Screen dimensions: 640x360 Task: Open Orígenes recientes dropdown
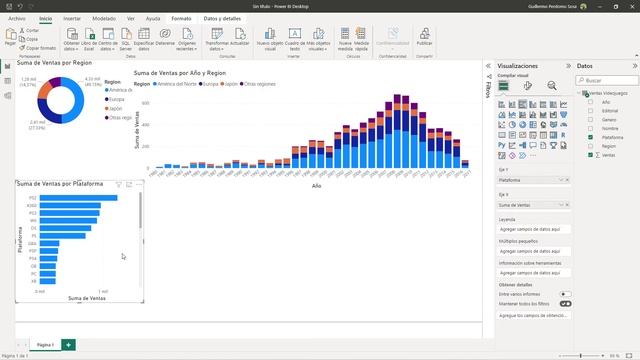click(187, 46)
